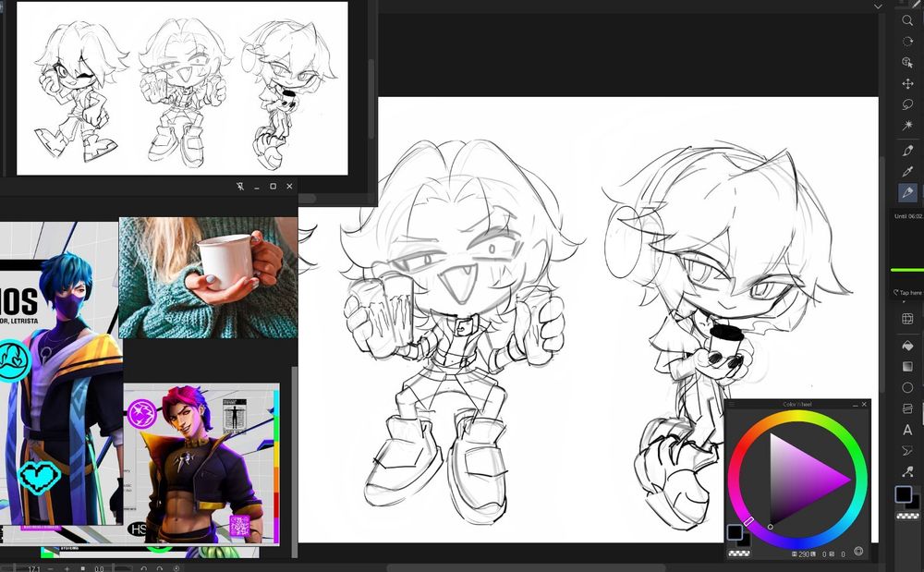The height and width of the screenshot is (572, 924).
Task: Click the blue-haired character reference image
Action: coord(61,373)
